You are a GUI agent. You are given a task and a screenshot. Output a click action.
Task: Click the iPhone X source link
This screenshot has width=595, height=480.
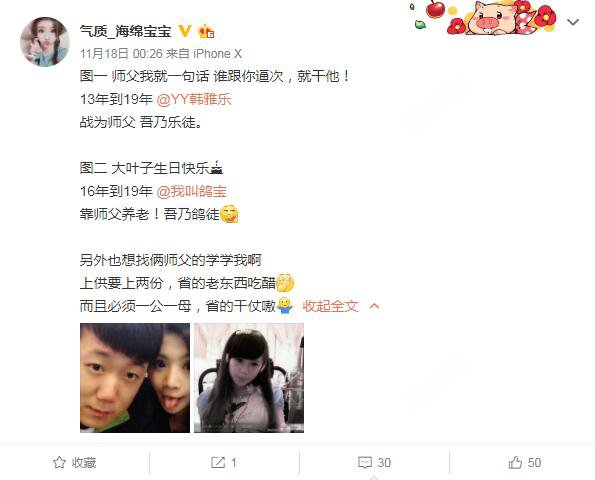coord(217,54)
